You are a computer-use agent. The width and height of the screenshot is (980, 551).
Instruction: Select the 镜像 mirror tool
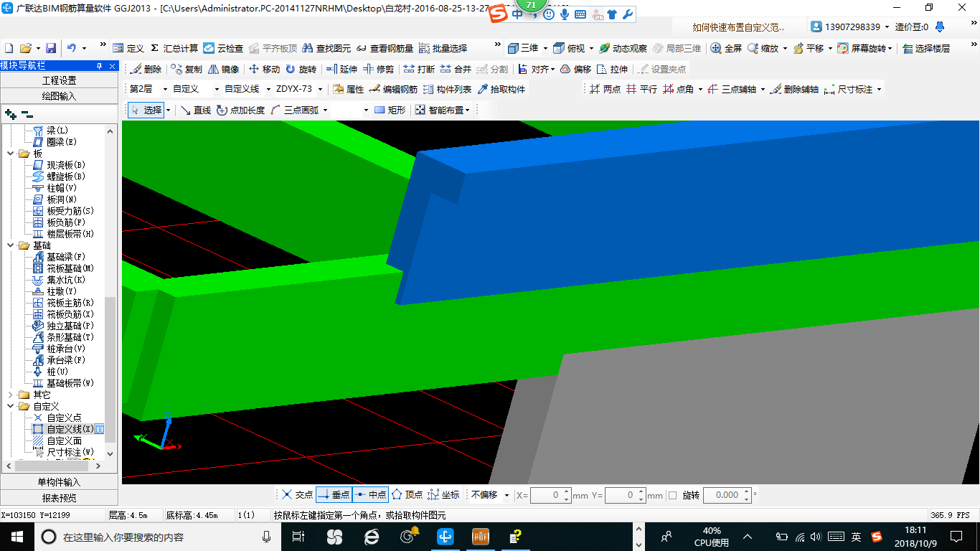pos(223,69)
